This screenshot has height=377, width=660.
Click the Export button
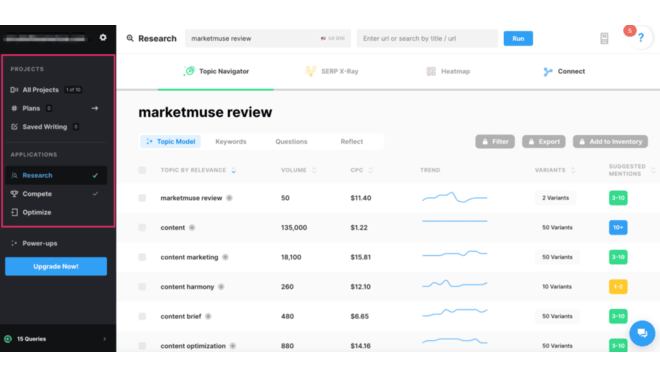coord(544,141)
